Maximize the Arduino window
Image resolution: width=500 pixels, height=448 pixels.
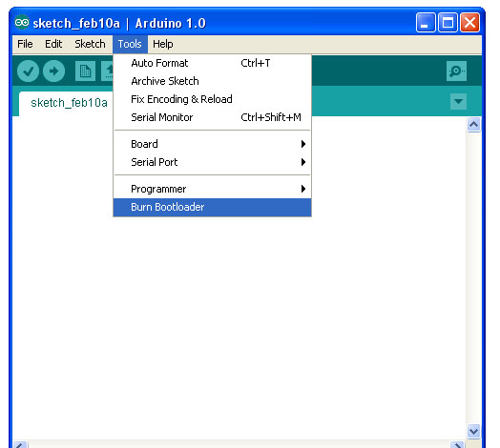pyautogui.click(x=448, y=23)
